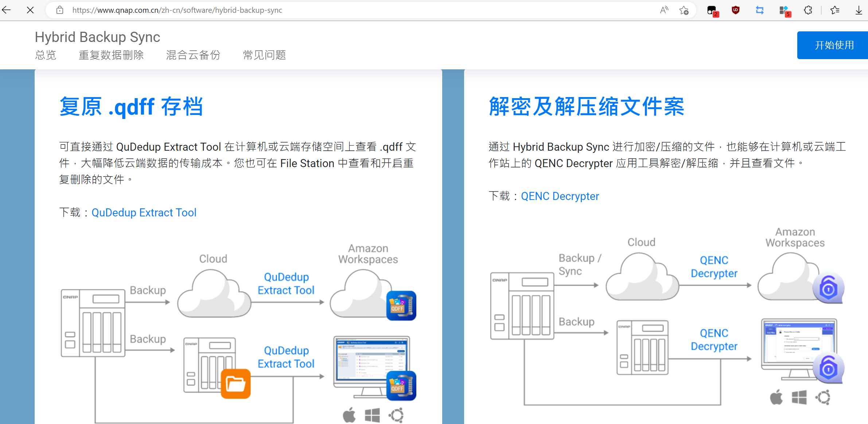Click the QDFF icon on the monitor
The height and width of the screenshot is (424, 868).
click(401, 386)
